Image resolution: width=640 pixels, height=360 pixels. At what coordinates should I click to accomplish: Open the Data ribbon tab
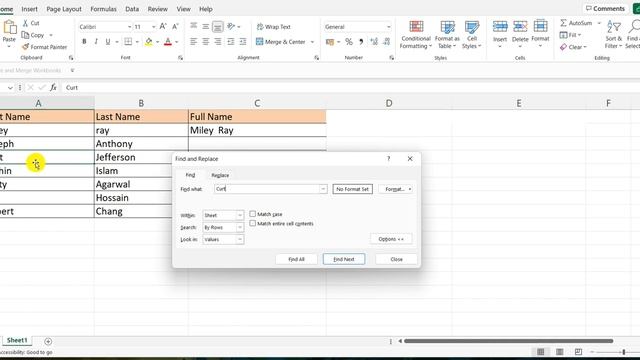click(x=132, y=9)
